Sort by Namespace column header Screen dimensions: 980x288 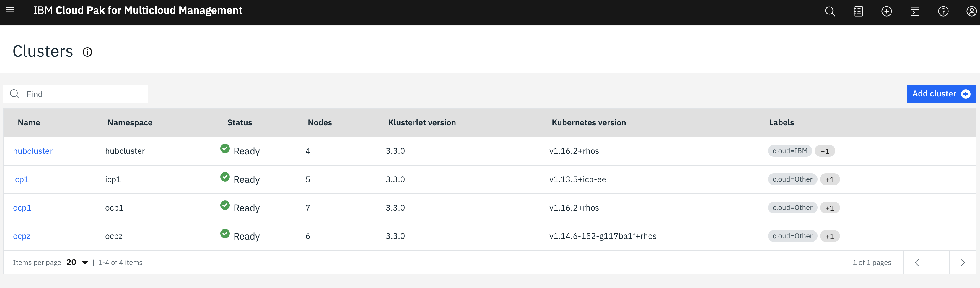point(130,123)
